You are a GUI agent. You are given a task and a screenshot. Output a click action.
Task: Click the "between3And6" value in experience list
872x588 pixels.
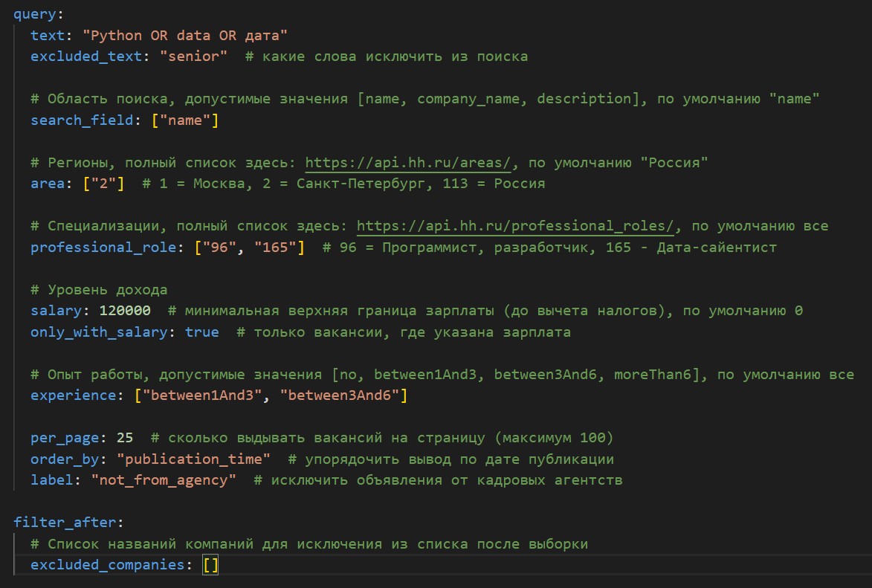[x=340, y=395]
